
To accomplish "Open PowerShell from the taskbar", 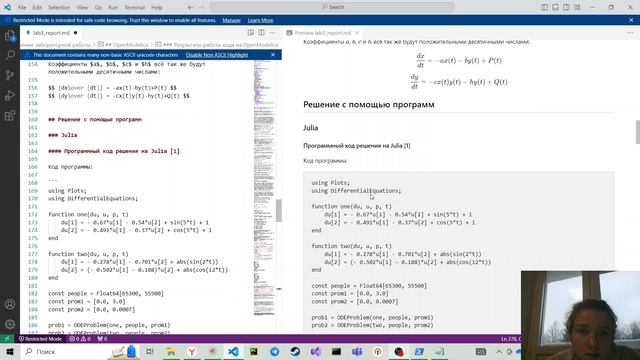I will point(419,351).
